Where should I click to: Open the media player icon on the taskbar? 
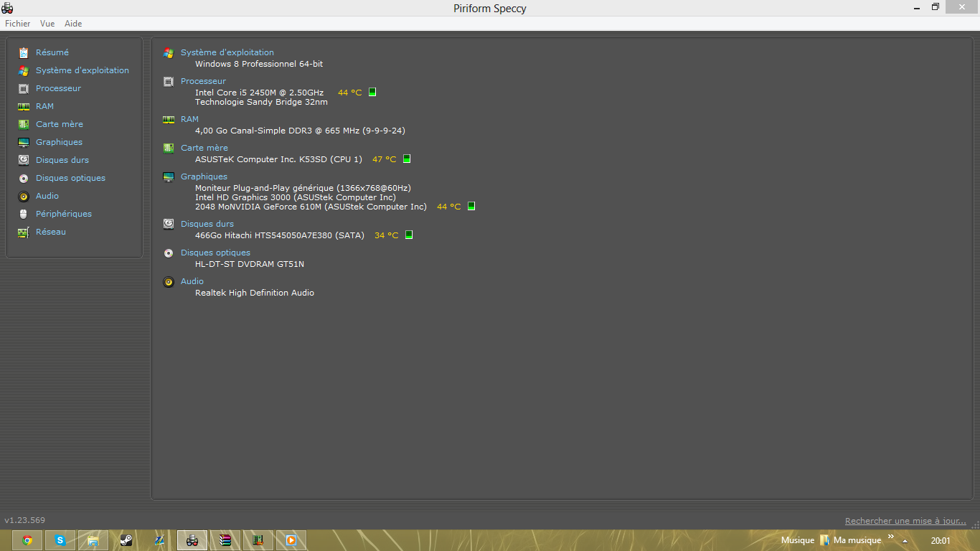[x=291, y=540]
